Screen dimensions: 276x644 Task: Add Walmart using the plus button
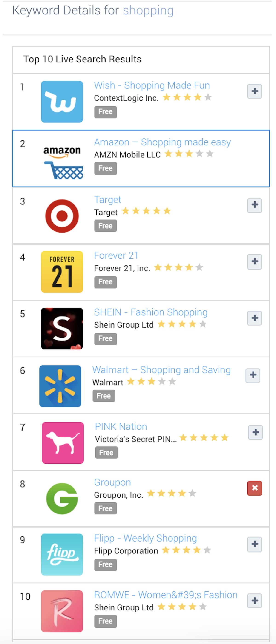tap(253, 375)
